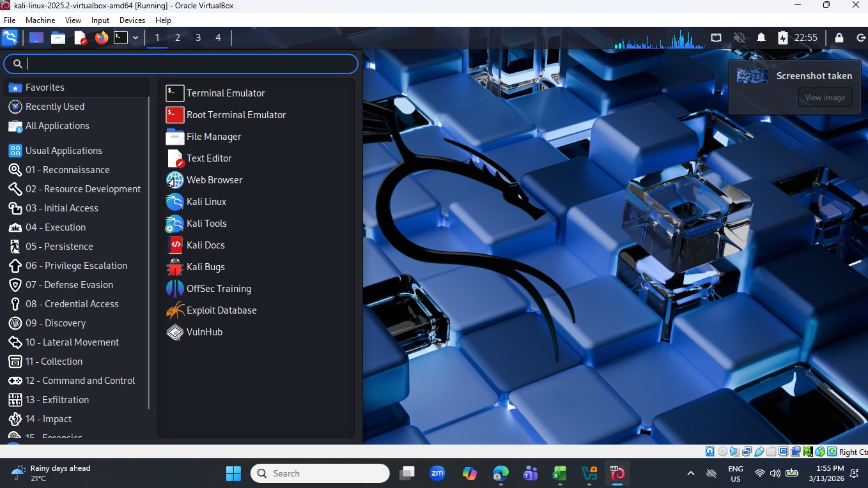
Task: Launch Root Terminal Emulator
Action: click(256, 115)
